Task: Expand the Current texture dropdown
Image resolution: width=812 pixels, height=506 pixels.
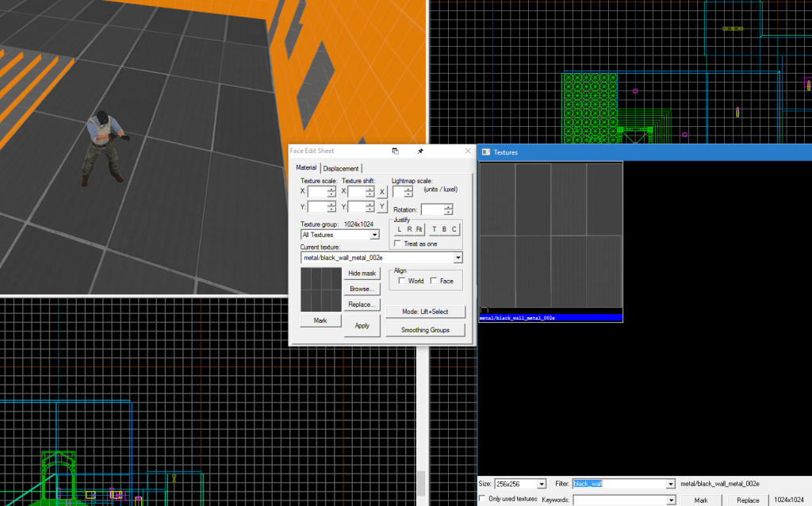Action: pos(458,258)
